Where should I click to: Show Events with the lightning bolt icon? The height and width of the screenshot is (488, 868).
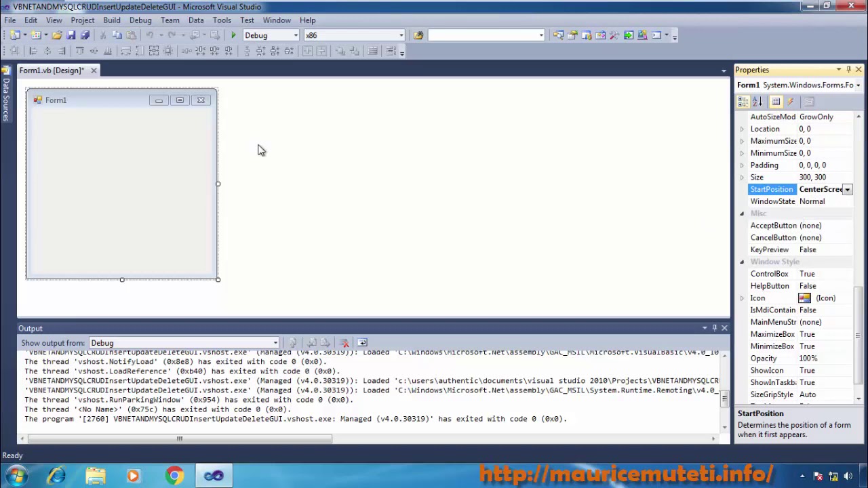790,102
